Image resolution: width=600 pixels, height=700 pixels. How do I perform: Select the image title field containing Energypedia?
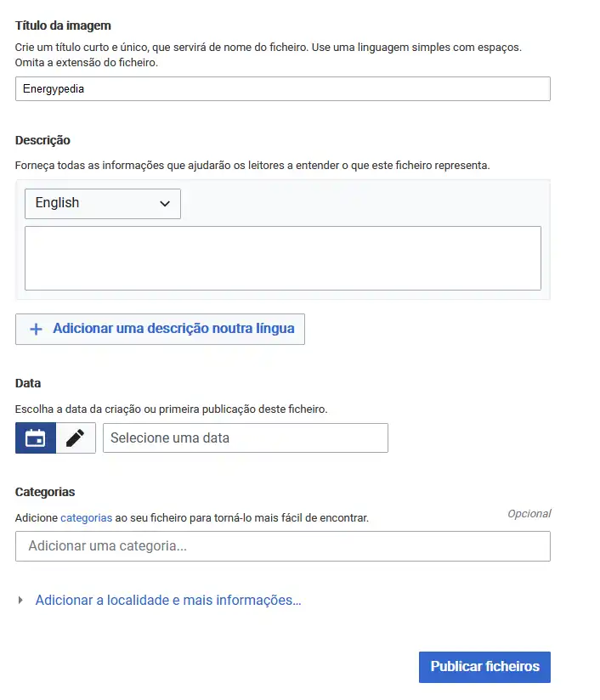coord(282,88)
